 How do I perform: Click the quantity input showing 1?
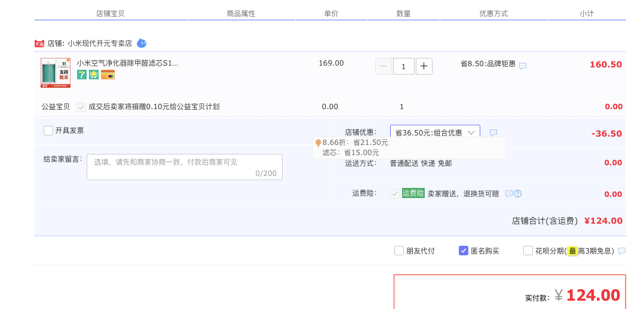pos(403,66)
